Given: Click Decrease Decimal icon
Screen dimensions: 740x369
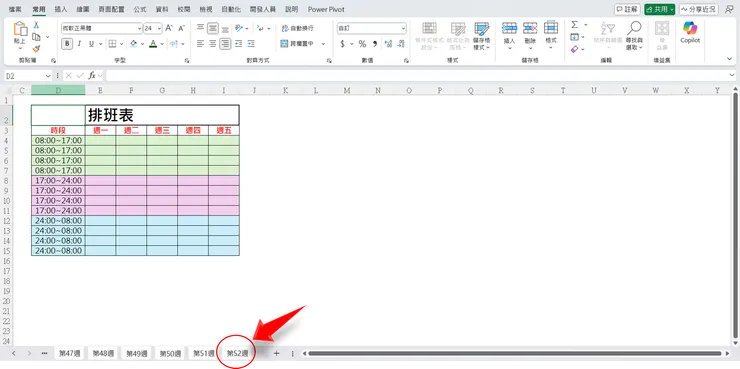Looking at the screenshot, I should 401,44.
